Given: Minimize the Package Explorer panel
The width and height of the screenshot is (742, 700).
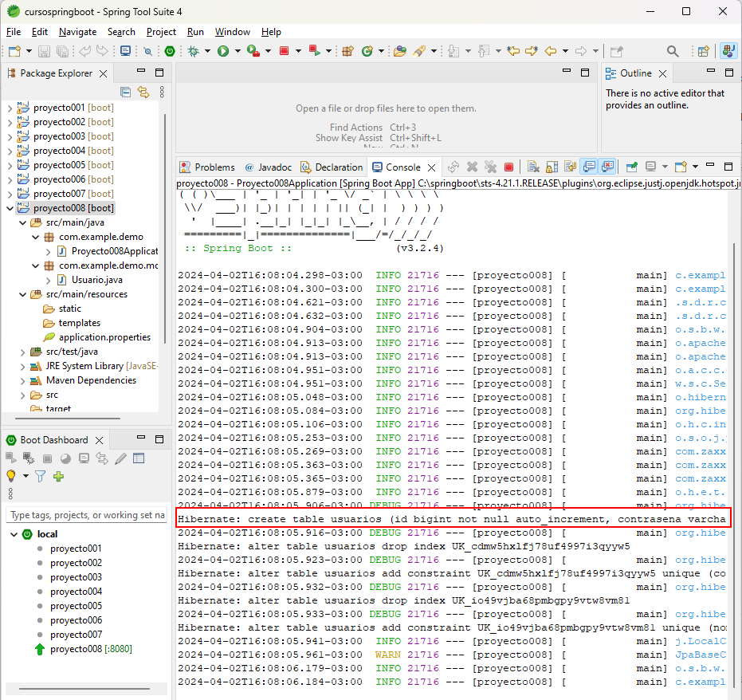Looking at the screenshot, I should (140, 70).
